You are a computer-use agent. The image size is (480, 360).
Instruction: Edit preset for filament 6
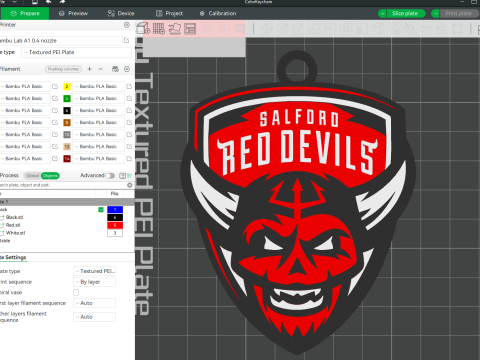pos(129,110)
